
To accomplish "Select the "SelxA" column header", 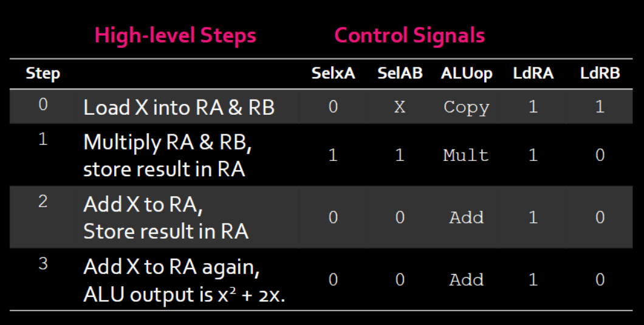I will tap(333, 74).
